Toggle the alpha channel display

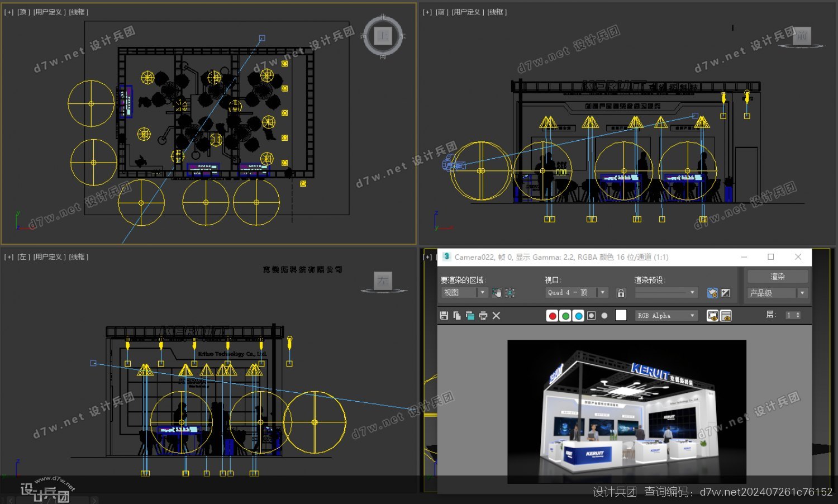click(592, 316)
